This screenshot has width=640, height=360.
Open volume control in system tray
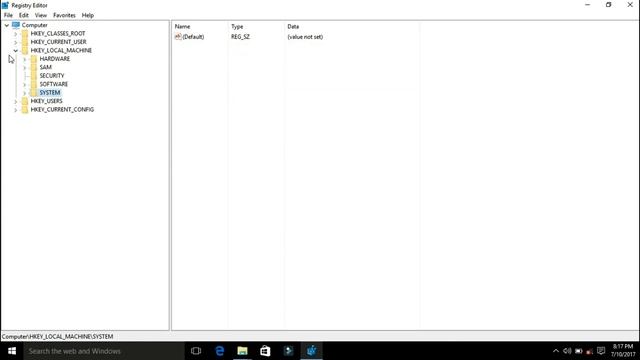tap(567, 351)
